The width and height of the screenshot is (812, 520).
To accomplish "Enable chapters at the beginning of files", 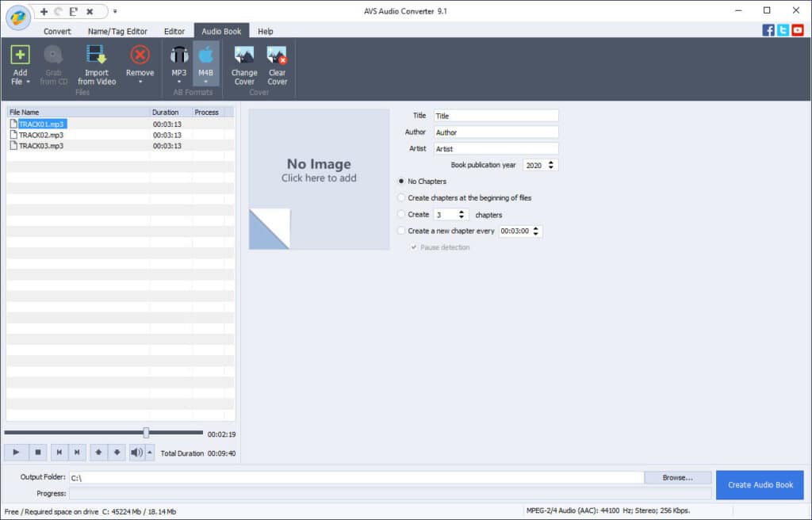I will [401, 197].
